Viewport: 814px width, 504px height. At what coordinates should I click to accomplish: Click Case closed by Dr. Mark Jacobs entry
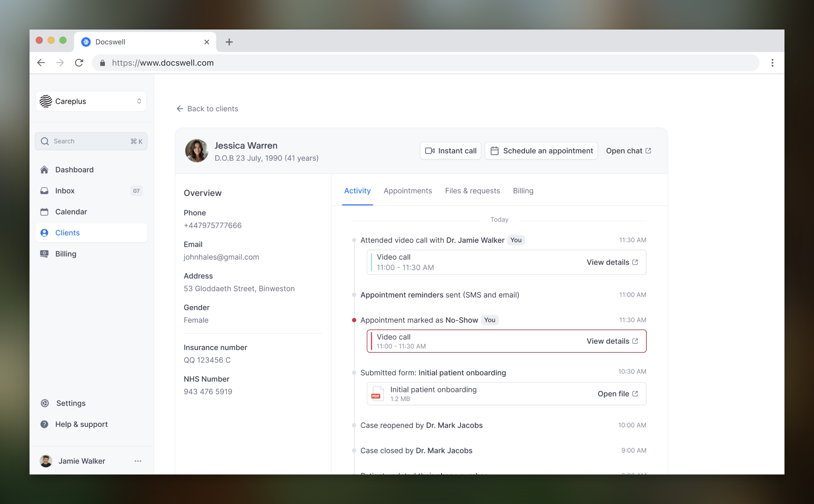click(x=416, y=451)
